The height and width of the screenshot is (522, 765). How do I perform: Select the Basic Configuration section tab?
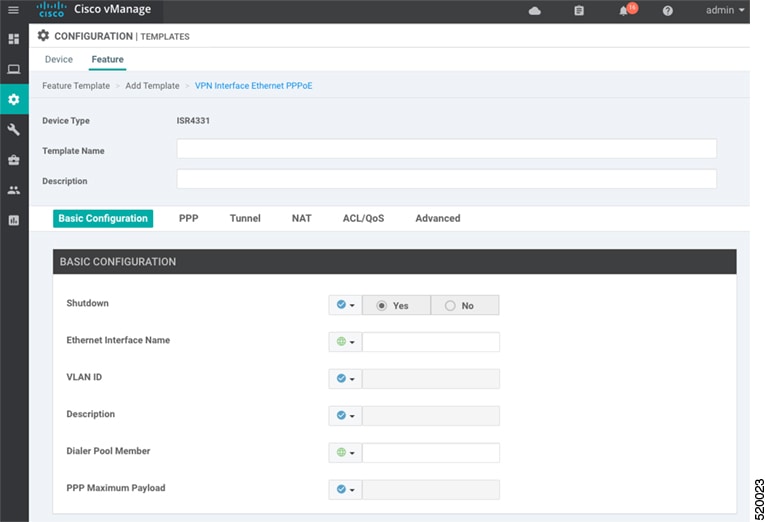103,219
